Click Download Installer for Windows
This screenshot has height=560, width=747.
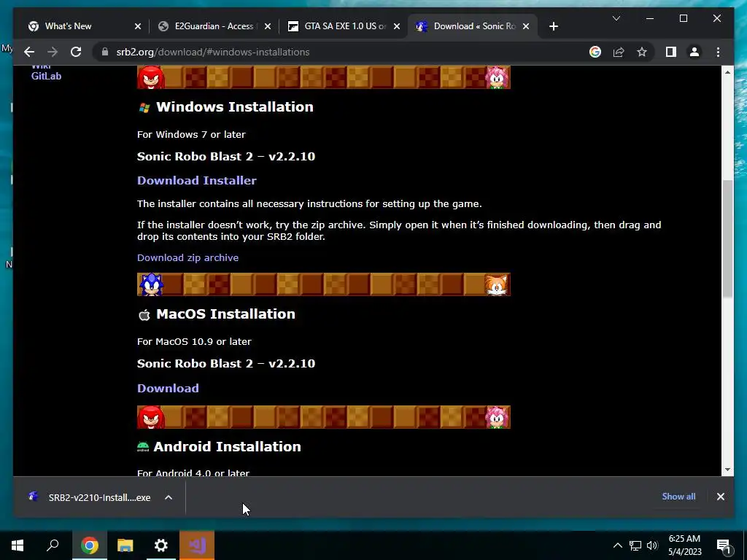[x=197, y=181]
